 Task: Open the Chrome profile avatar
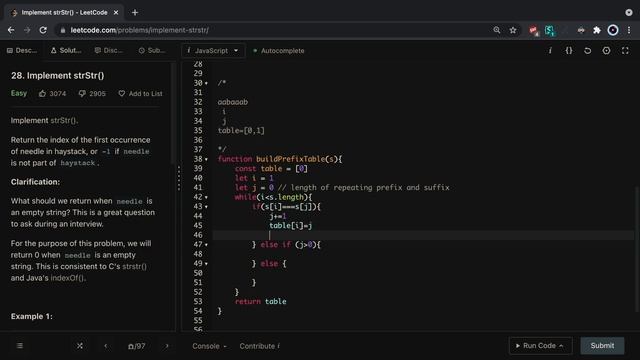613,30
